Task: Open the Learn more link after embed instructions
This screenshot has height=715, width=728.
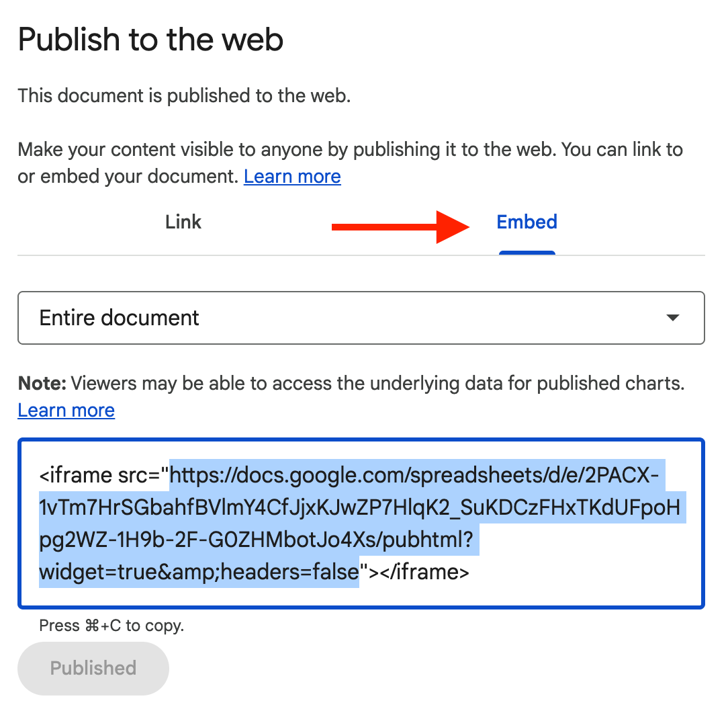Action: point(292,176)
